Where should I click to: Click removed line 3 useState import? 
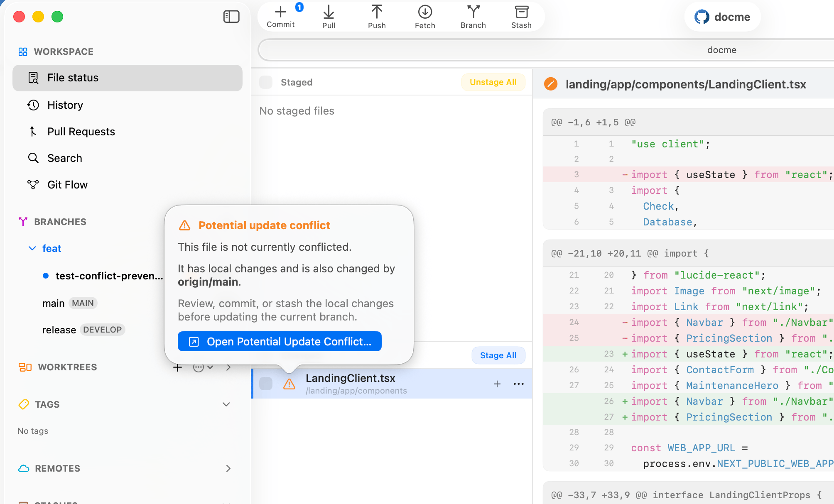coord(688,174)
